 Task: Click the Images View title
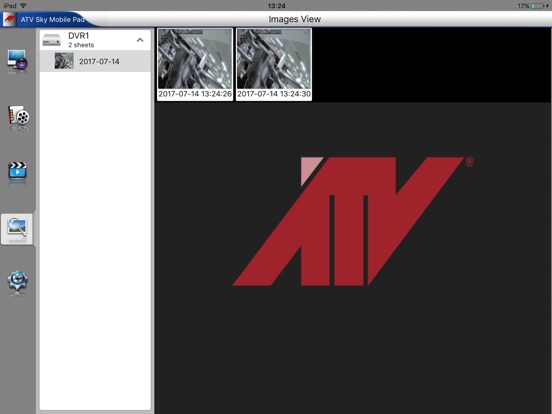tap(294, 19)
